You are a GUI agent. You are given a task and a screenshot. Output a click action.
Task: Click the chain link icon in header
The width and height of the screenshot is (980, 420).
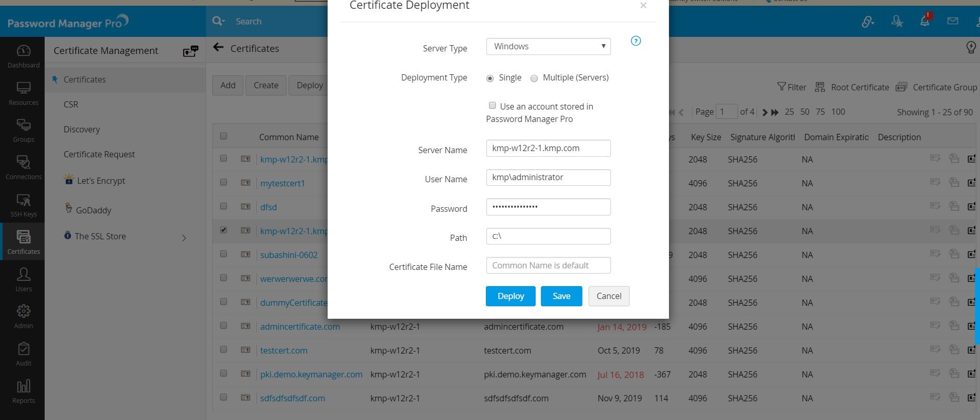point(868,21)
